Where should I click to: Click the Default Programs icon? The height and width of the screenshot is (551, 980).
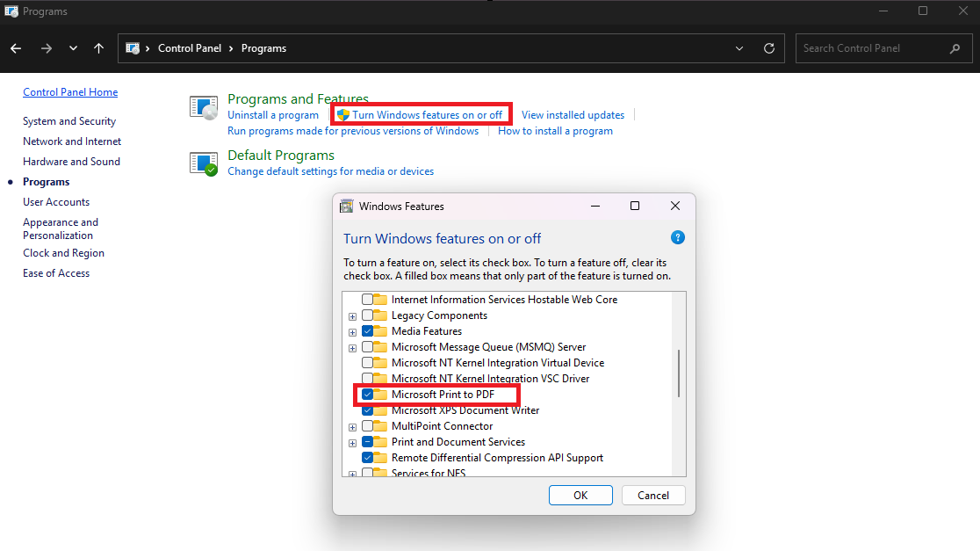coord(204,163)
